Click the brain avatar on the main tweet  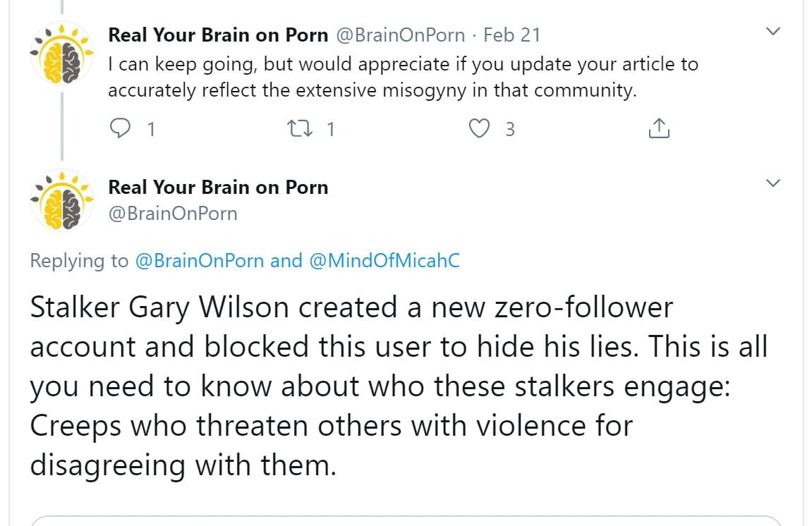click(x=62, y=200)
